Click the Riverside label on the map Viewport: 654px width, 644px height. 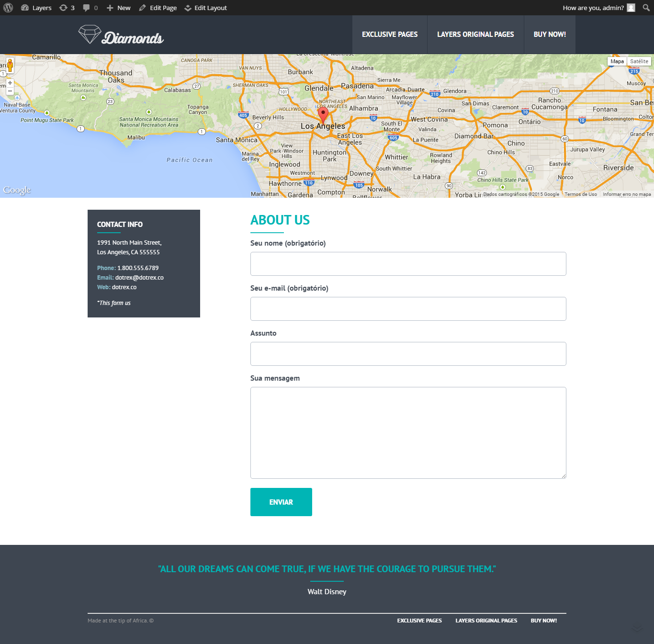pos(619,168)
